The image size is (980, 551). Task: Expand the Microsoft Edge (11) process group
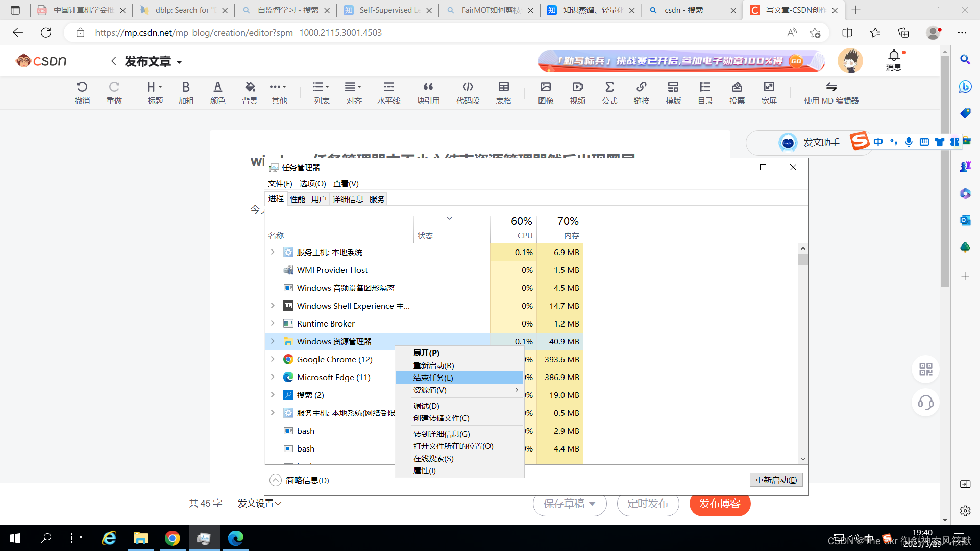273,377
